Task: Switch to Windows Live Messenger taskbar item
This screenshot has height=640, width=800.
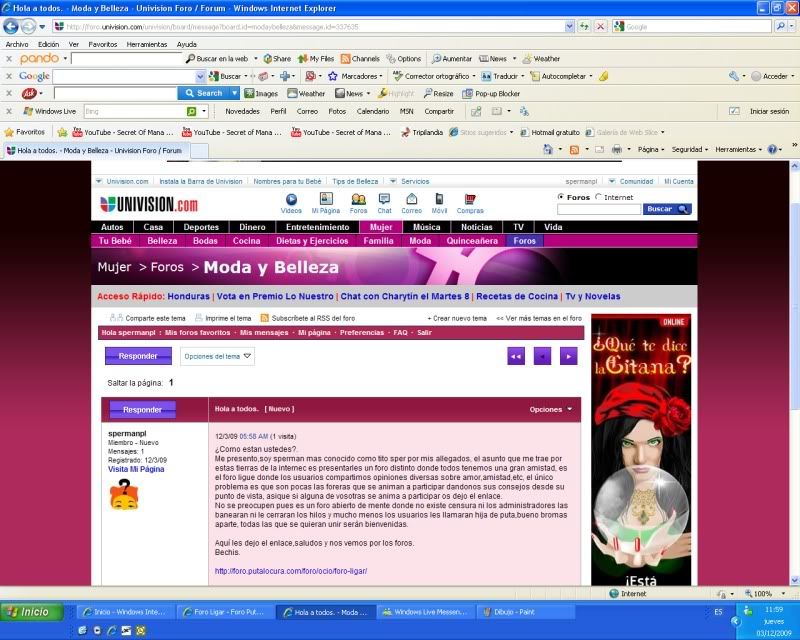Action: pyautogui.click(x=426, y=611)
